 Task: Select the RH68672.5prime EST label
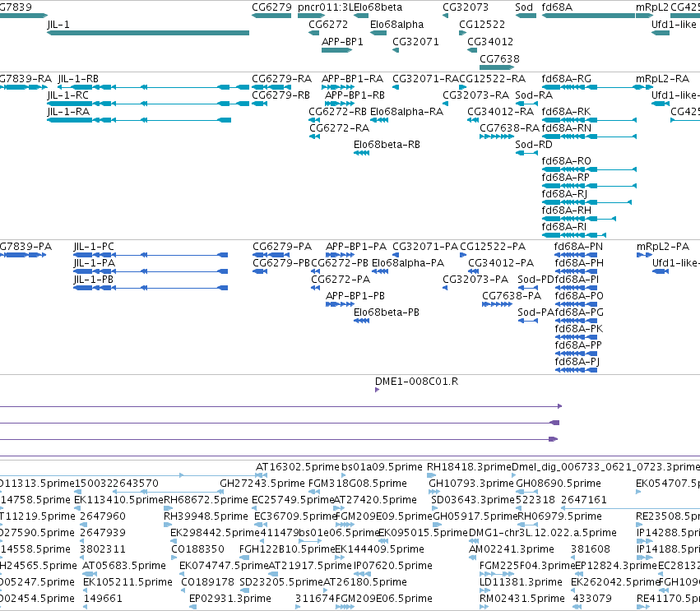206,500
